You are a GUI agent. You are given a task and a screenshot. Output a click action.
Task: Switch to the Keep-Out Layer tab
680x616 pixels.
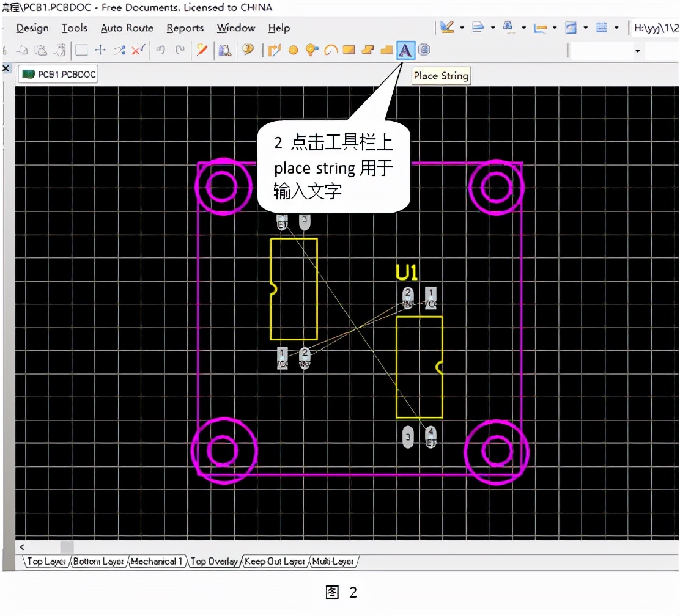coord(275,561)
